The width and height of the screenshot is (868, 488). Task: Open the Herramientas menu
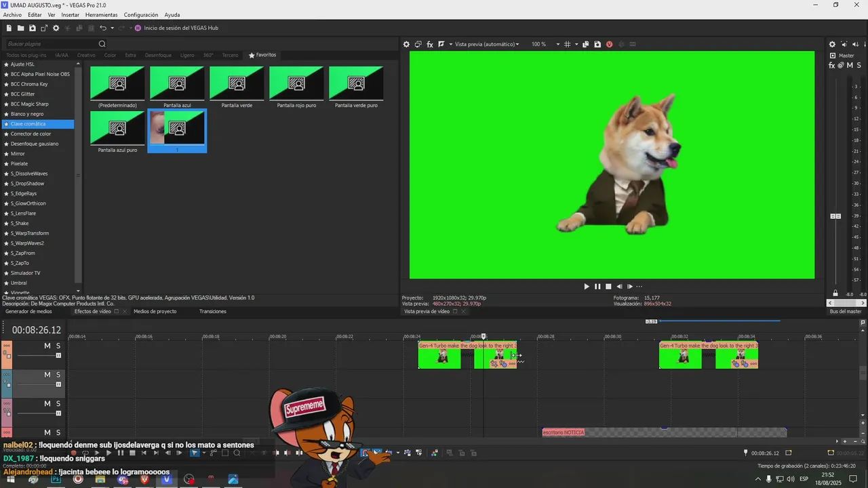click(x=101, y=15)
